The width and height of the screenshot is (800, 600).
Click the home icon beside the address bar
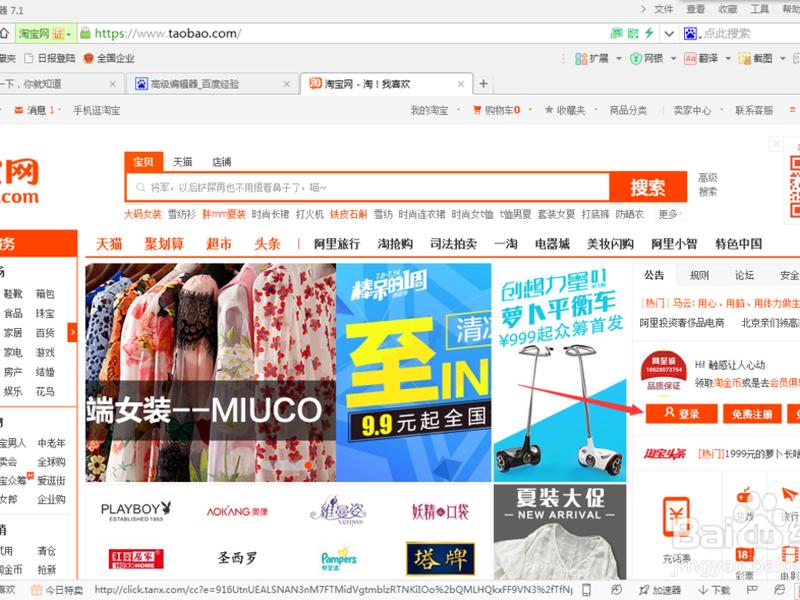(4, 34)
